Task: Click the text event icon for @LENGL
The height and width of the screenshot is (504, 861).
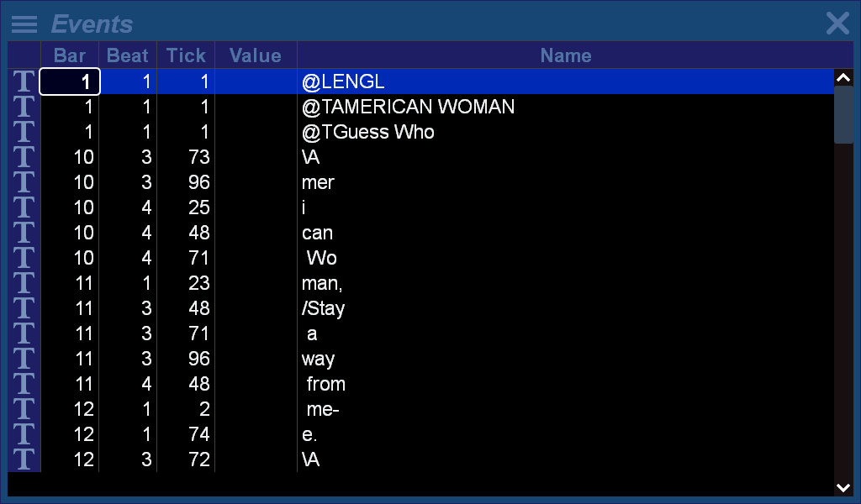Action: click(x=24, y=81)
